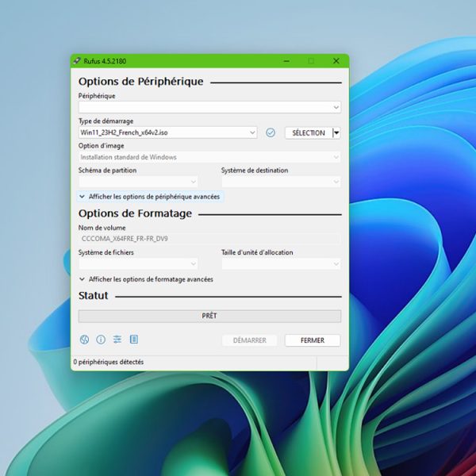476x476 pixels.
Task: Show the About information icon
Action: point(101,340)
